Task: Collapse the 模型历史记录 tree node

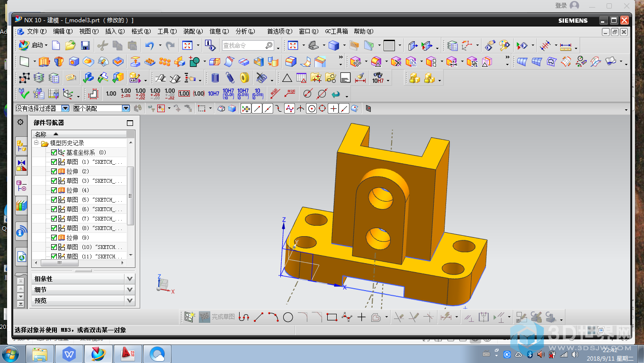Action: click(x=36, y=143)
